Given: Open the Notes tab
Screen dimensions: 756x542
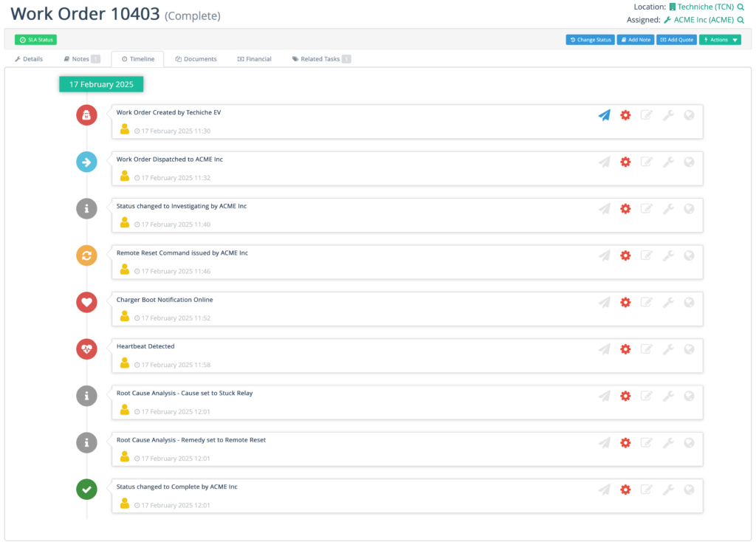Looking at the screenshot, I should [x=81, y=59].
